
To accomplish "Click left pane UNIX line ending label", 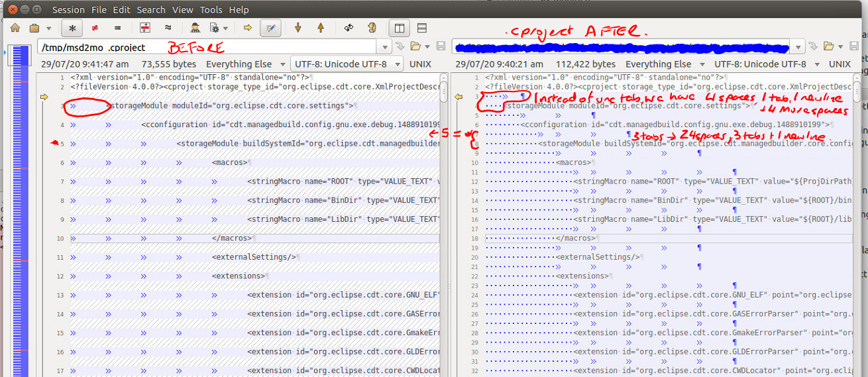I will 420,64.
